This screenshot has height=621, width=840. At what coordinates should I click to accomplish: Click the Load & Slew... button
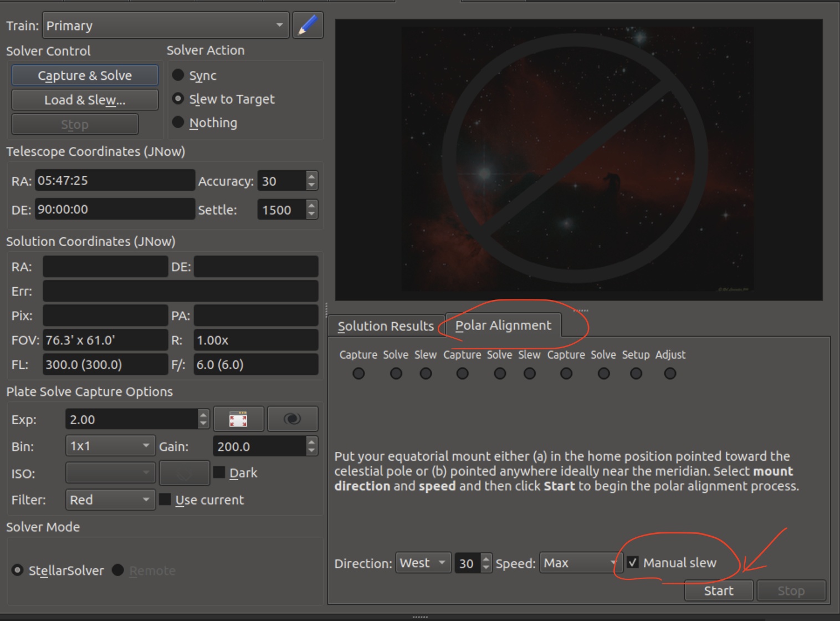[85, 100]
